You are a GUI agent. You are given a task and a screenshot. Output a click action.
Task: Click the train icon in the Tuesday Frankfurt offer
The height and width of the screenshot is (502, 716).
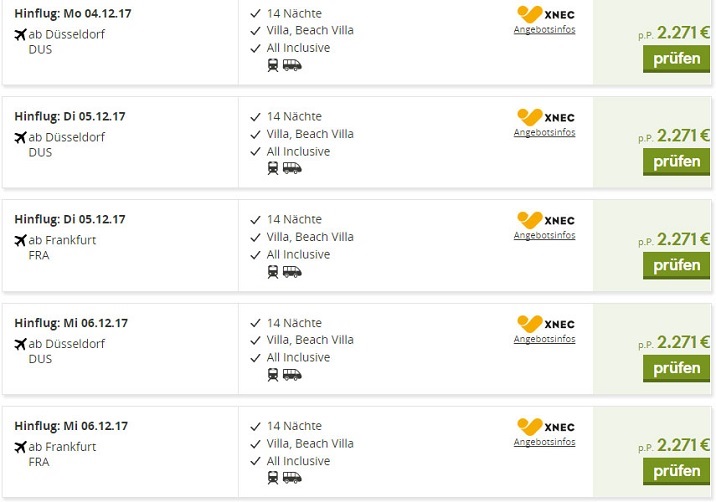point(273,272)
